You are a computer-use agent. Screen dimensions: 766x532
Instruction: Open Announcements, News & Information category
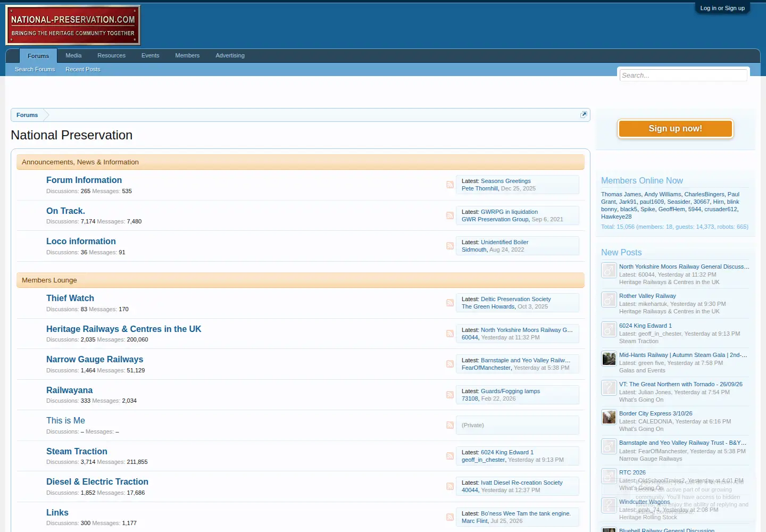point(80,162)
